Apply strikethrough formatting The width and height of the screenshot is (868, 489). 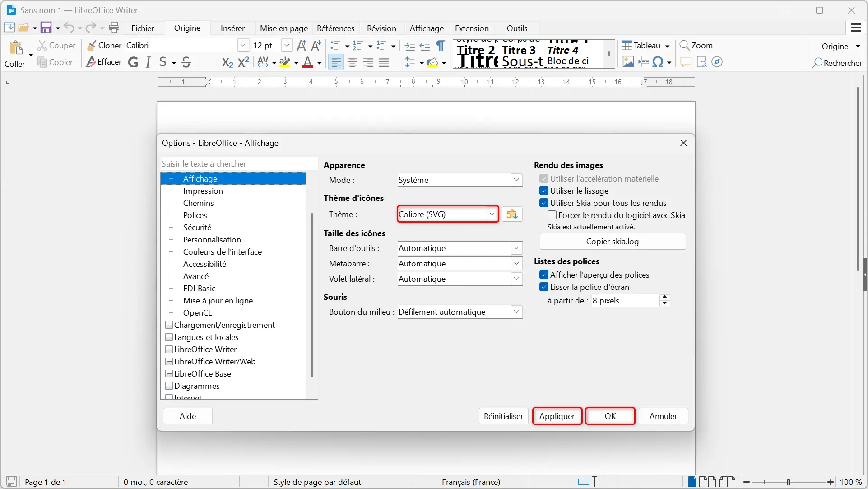[x=186, y=62]
